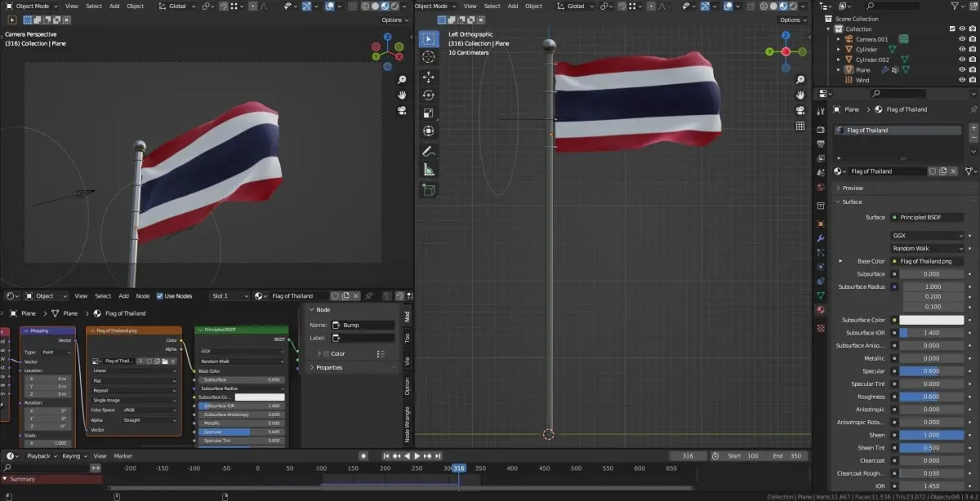Hide Cylinder.002 with its eye icon
Image resolution: width=980 pixels, height=501 pixels.
[962, 60]
